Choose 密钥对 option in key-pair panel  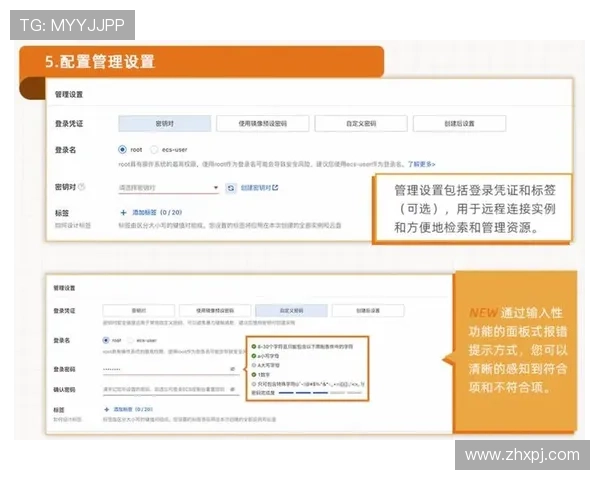[x=165, y=124]
